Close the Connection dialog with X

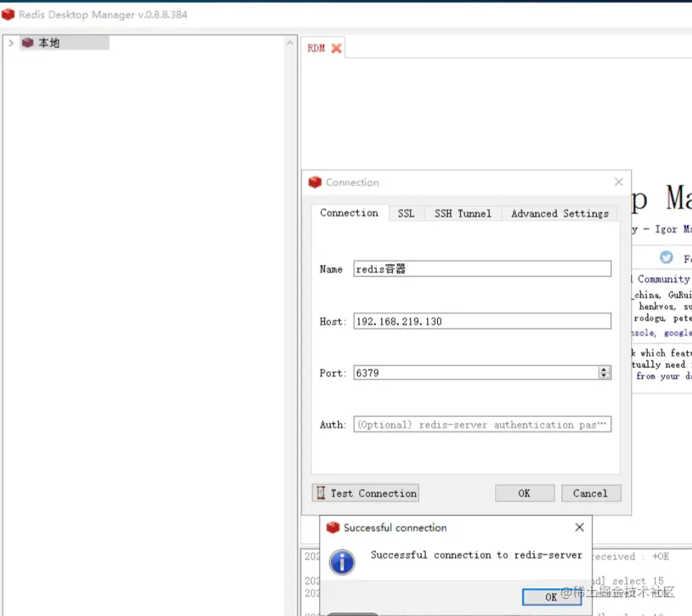619,182
